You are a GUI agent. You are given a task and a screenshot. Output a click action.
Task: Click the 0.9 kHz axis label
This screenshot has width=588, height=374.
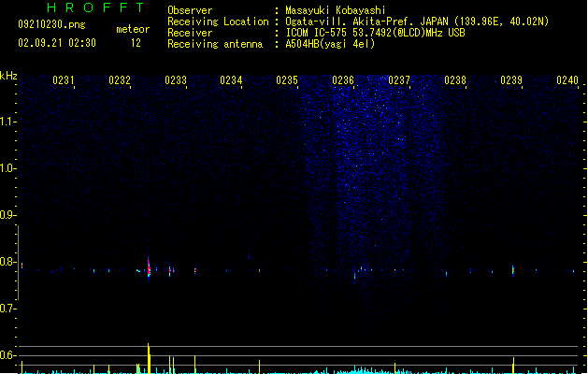pyautogui.click(x=7, y=215)
